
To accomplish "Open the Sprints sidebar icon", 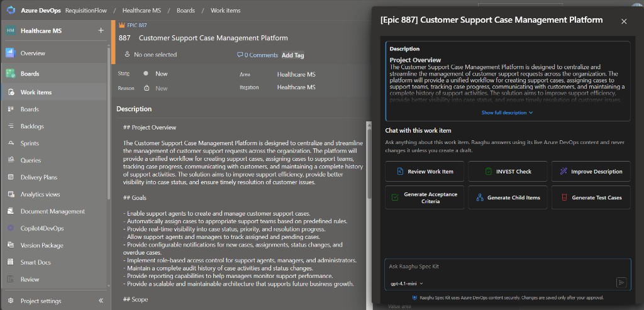I will tap(11, 143).
